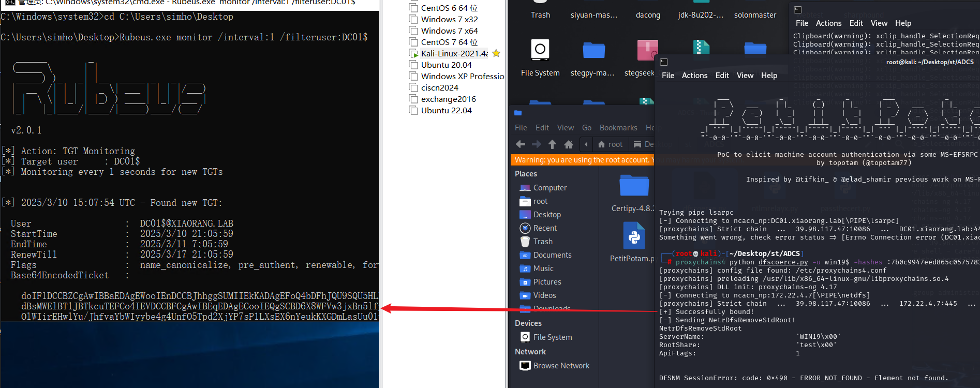Click the VM icon beside ciscn2024

[x=413, y=87]
